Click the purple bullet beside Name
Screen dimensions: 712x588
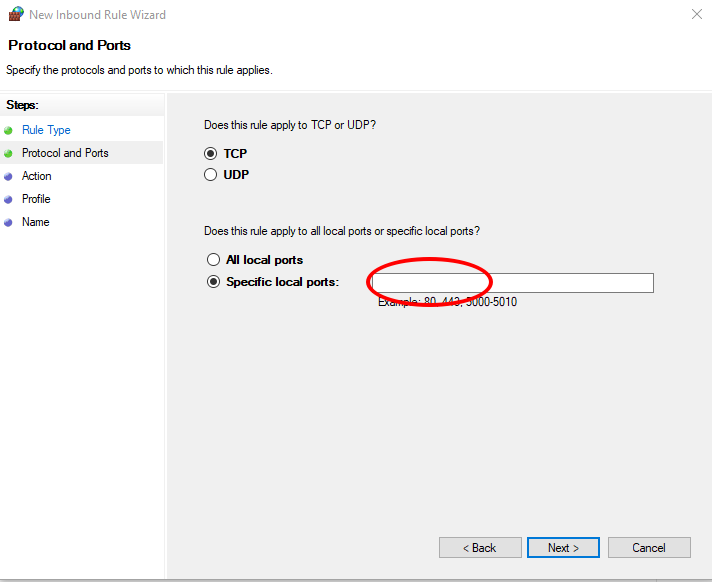(x=8, y=222)
